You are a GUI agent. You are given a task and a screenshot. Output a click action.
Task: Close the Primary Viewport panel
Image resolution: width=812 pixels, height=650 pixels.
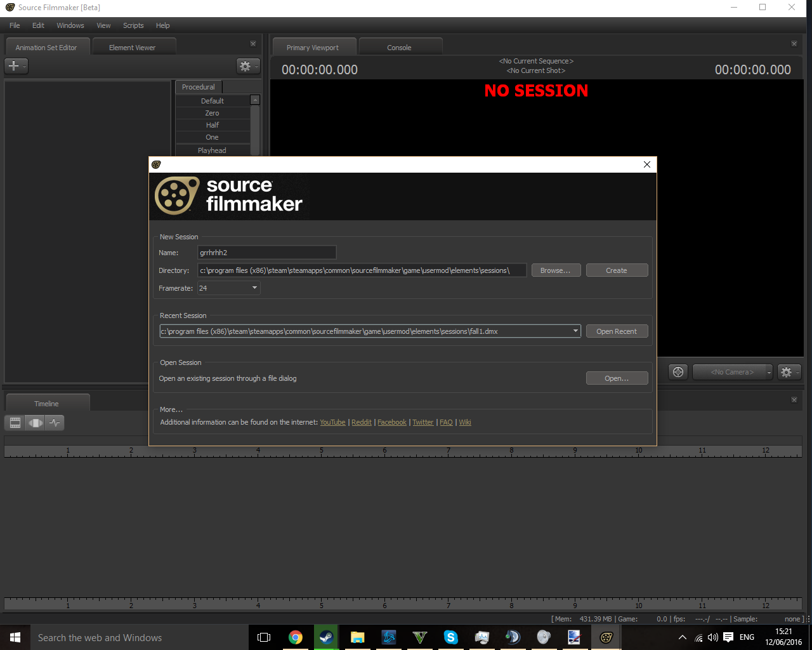coord(794,44)
